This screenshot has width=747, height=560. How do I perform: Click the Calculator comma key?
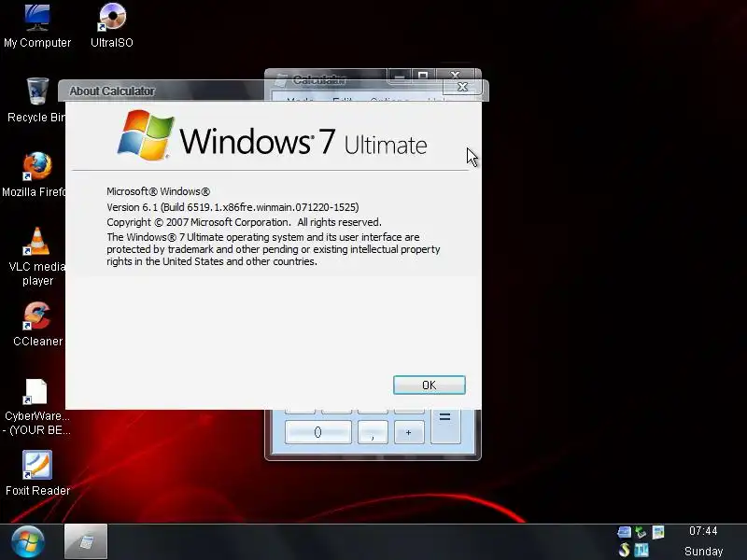click(373, 432)
